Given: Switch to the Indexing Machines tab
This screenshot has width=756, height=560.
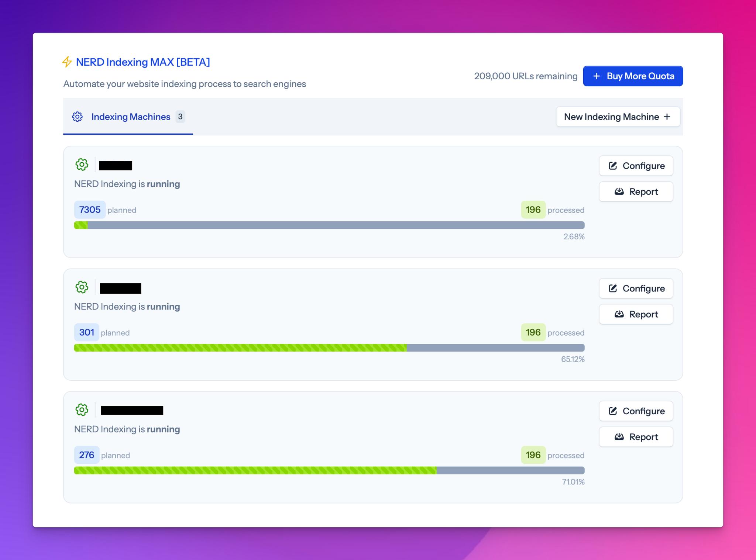Looking at the screenshot, I should pos(128,117).
